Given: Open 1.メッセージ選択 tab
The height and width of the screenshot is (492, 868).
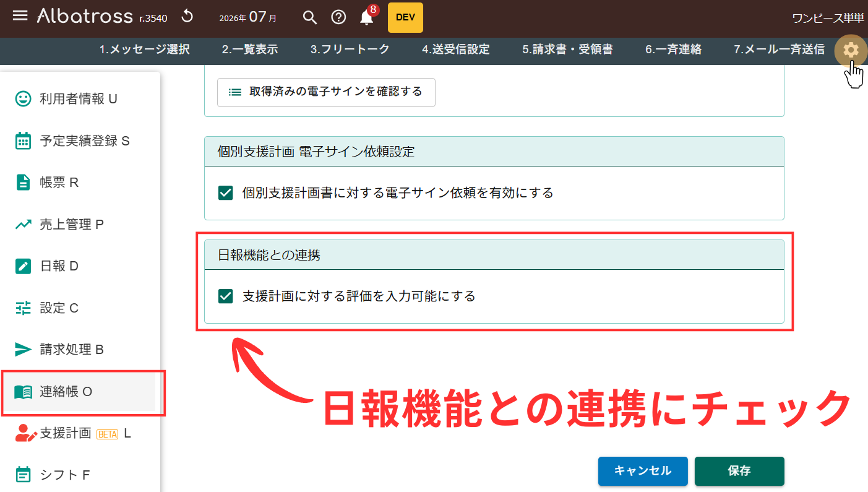Looking at the screenshot, I should click(145, 50).
